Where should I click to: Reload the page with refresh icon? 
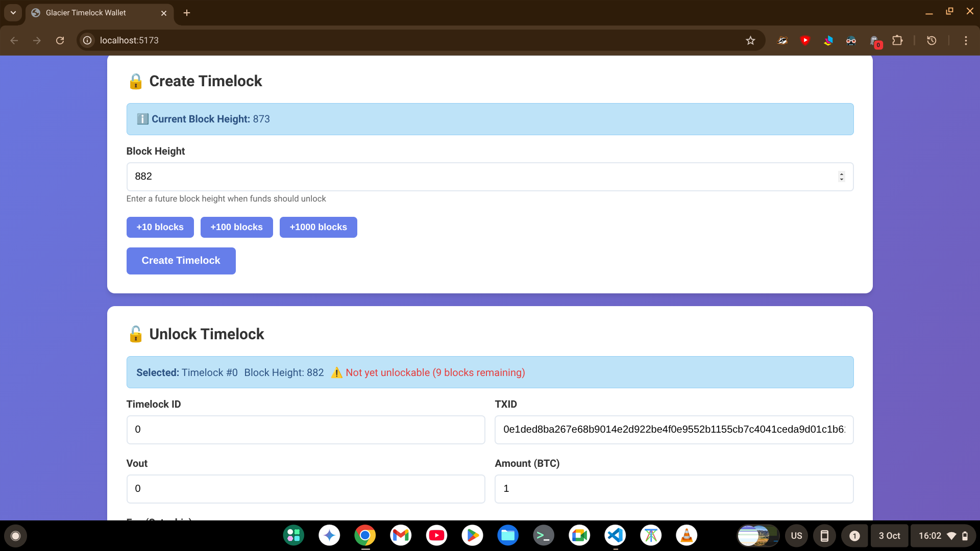click(60, 40)
